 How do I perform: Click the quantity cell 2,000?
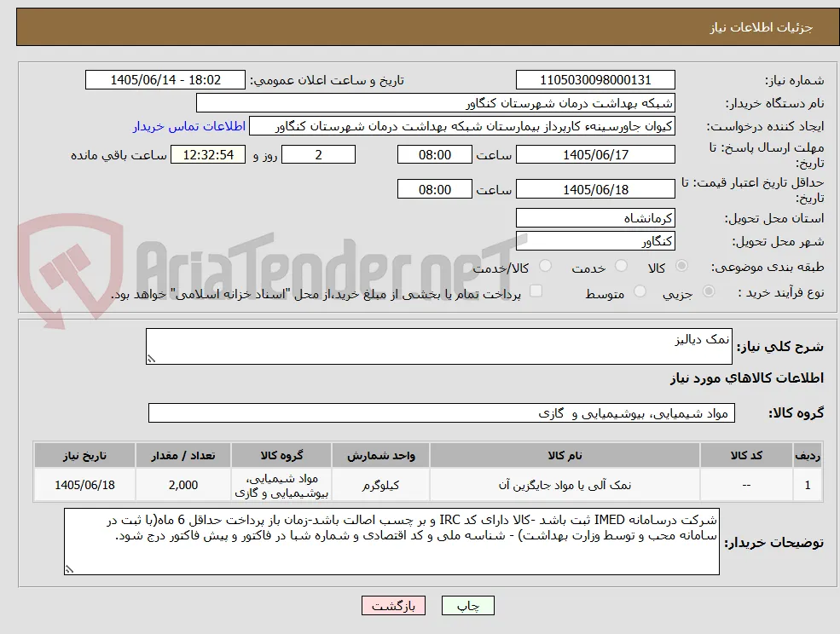tap(182, 485)
